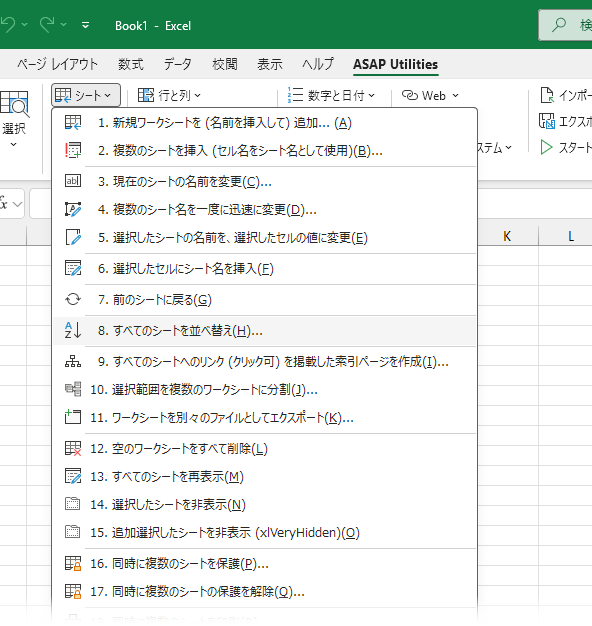The width and height of the screenshot is (592, 626).
Task: Choose 選択したシートを非表示
Action: 265,504
